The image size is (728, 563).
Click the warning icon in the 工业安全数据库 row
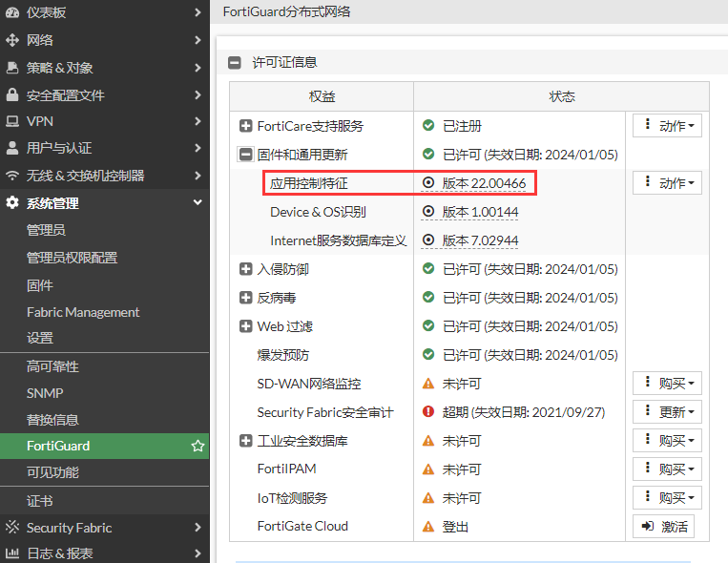coord(428,441)
